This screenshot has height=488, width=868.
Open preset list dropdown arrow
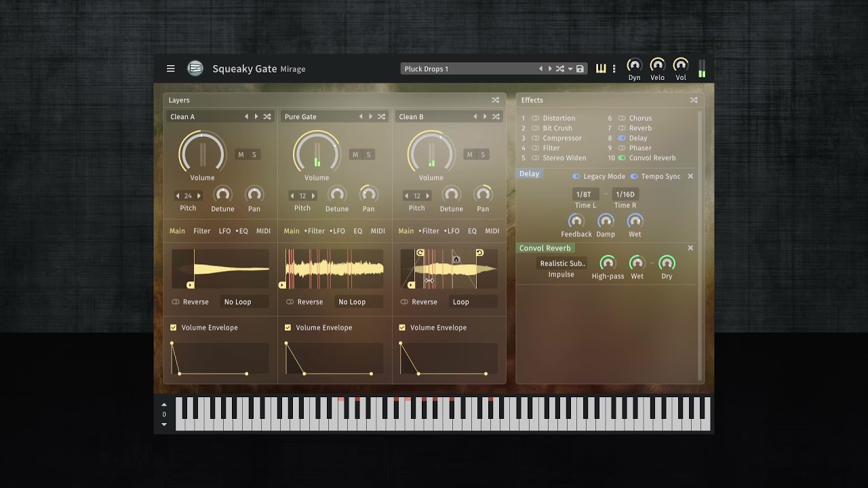tap(570, 68)
